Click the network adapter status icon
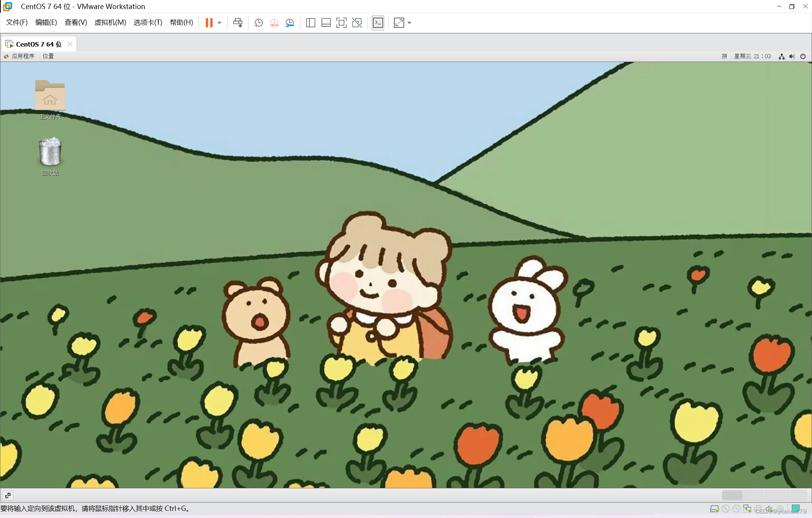The image size is (812, 518). coord(747,509)
